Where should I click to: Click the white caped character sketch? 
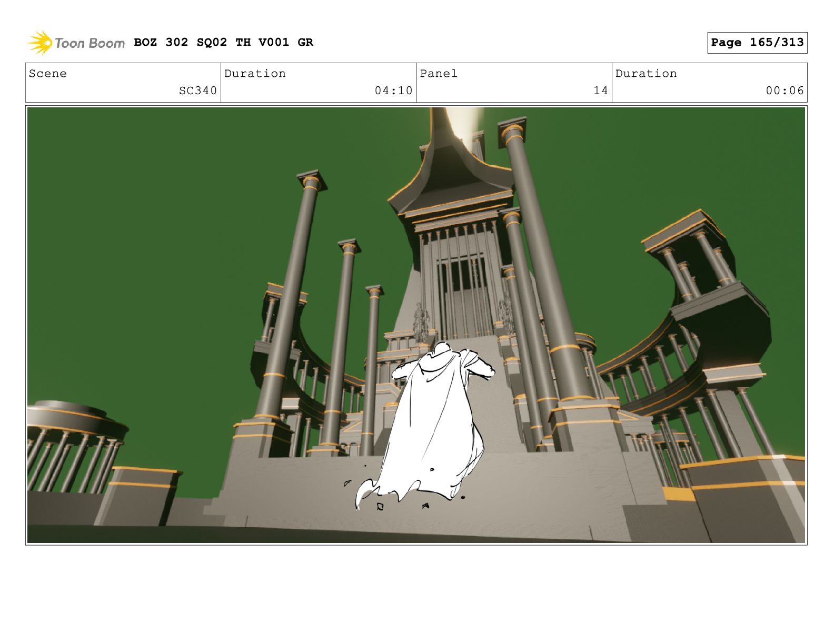point(434,421)
